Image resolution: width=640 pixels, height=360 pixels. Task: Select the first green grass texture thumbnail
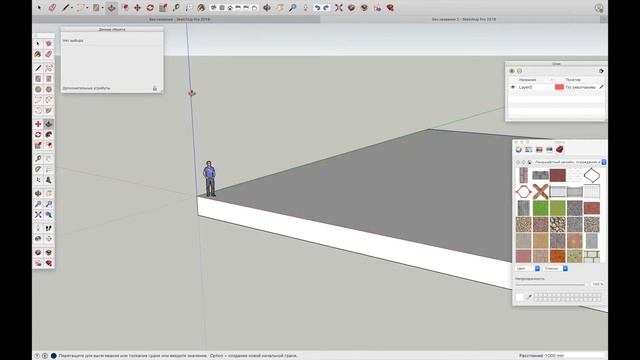click(x=540, y=208)
